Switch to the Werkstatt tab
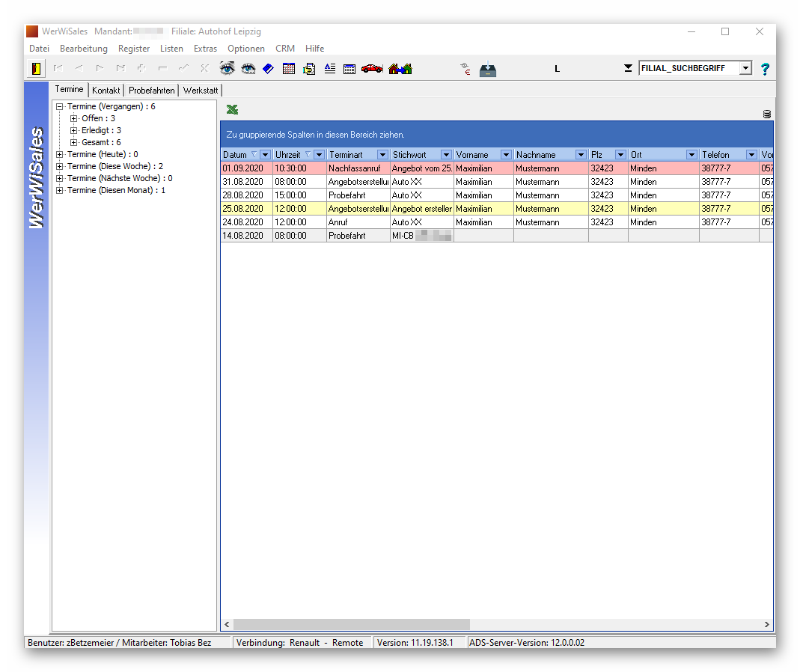This screenshot has height=672, width=800. coord(201,91)
